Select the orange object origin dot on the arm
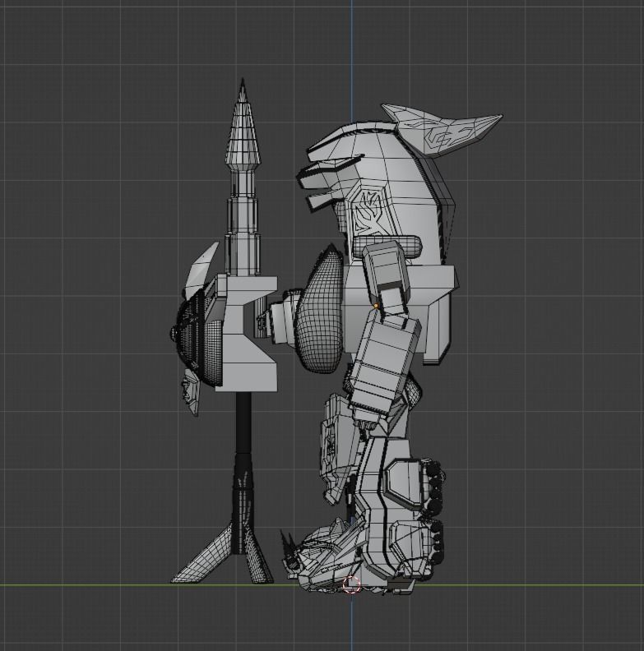This screenshot has height=651, width=644. (x=376, y=306)
